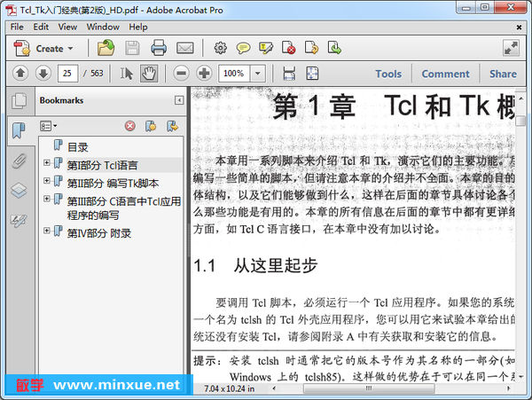This screenshot has width=532, height=400.
Task: Add a sticky note comment
Action: 243,48
